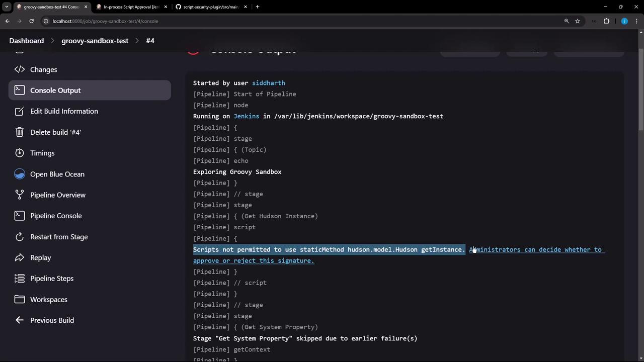Click the approve or reject signature link
Viewport: 644px width, 362px height.
[x=254, y=260]
